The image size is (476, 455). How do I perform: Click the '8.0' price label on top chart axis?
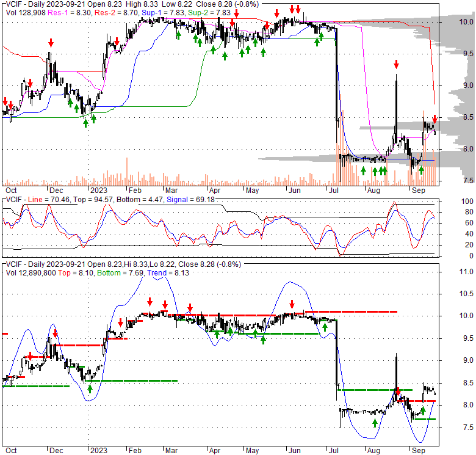click(x=468, y=149)
